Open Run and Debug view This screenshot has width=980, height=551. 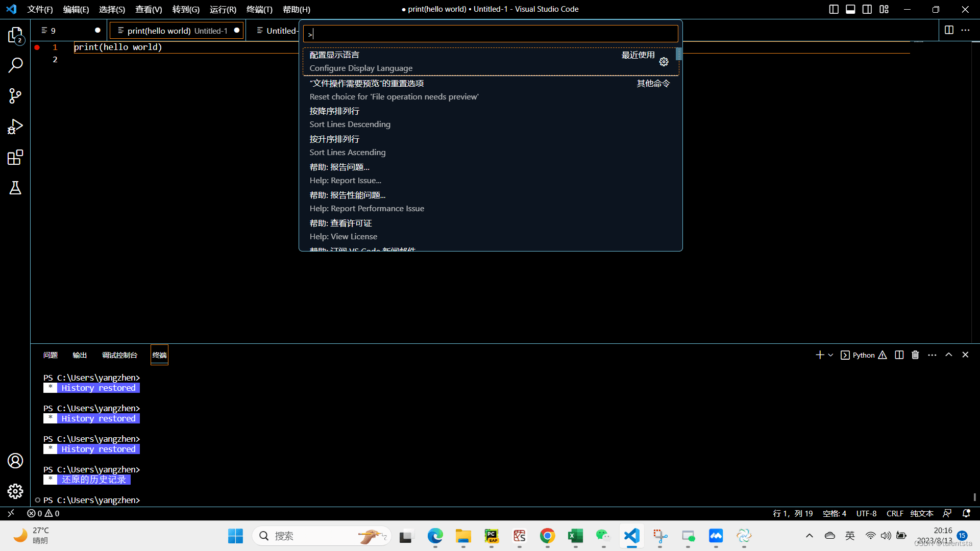point(15,127)
